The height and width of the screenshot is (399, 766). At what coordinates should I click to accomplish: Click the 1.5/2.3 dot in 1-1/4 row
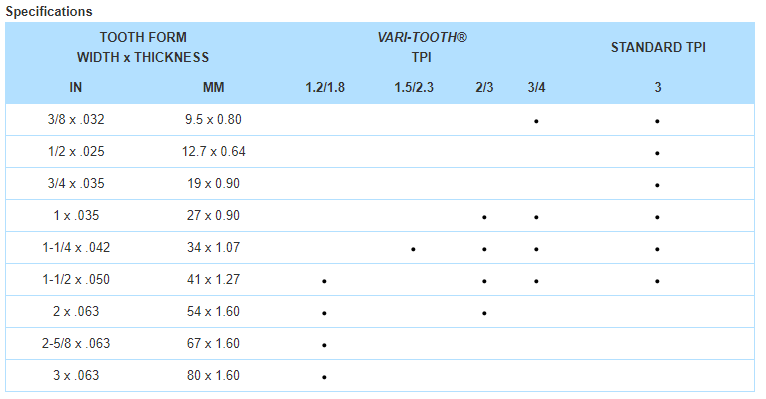coord(413,249)
